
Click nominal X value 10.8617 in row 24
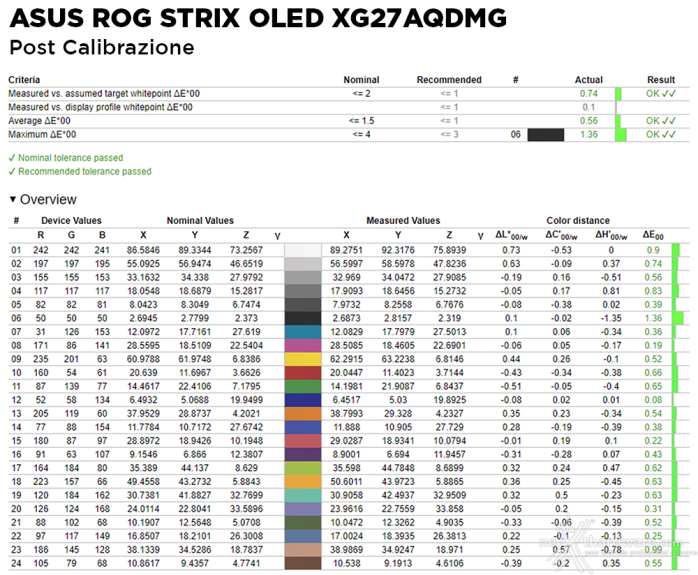click(x=143, y=563)
